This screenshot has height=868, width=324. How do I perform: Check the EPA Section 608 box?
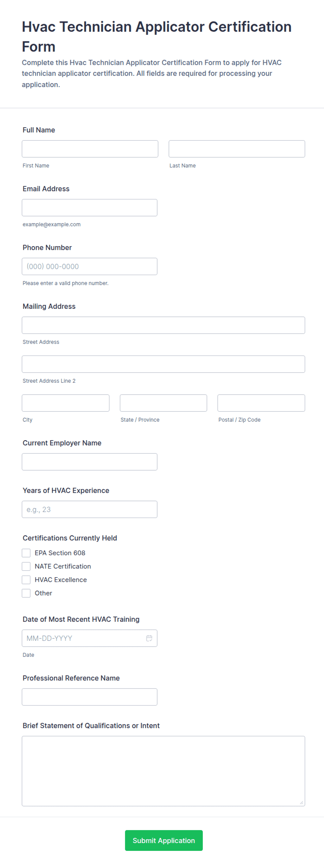pos(26,553)
